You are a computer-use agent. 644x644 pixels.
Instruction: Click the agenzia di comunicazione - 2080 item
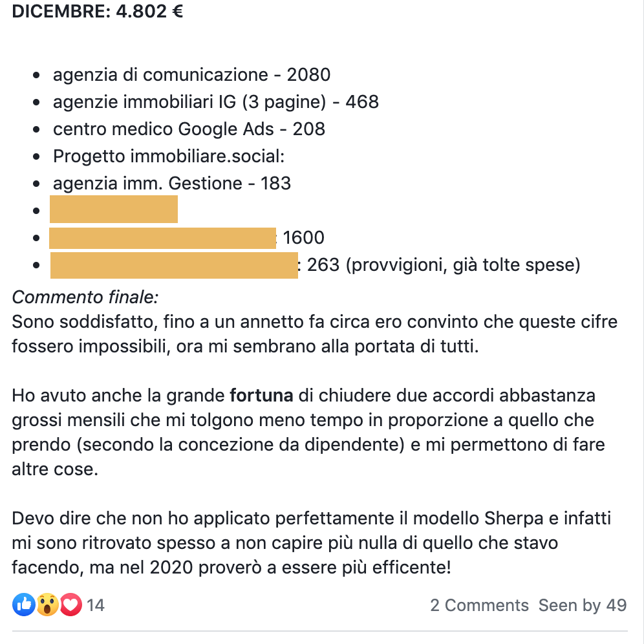pos(191,75)
